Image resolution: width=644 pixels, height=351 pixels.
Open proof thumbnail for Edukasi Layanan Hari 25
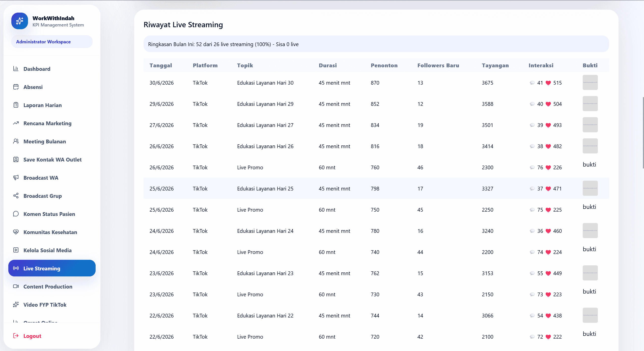coord(590,188)
